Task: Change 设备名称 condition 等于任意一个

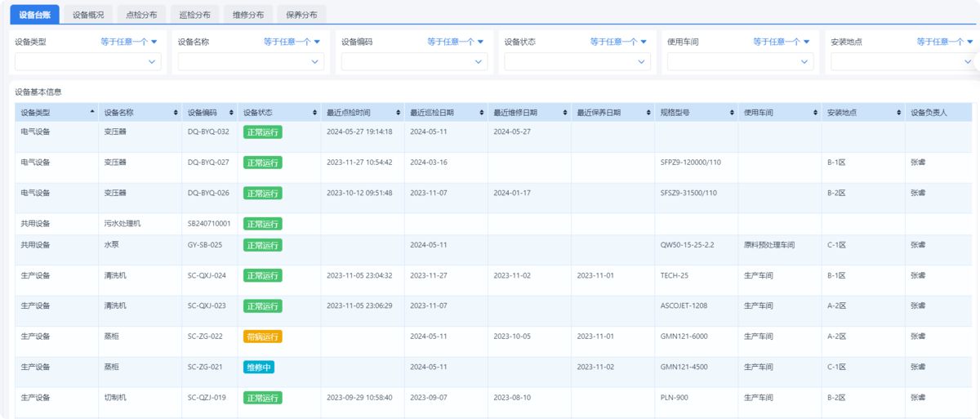Action: point(292,42)
